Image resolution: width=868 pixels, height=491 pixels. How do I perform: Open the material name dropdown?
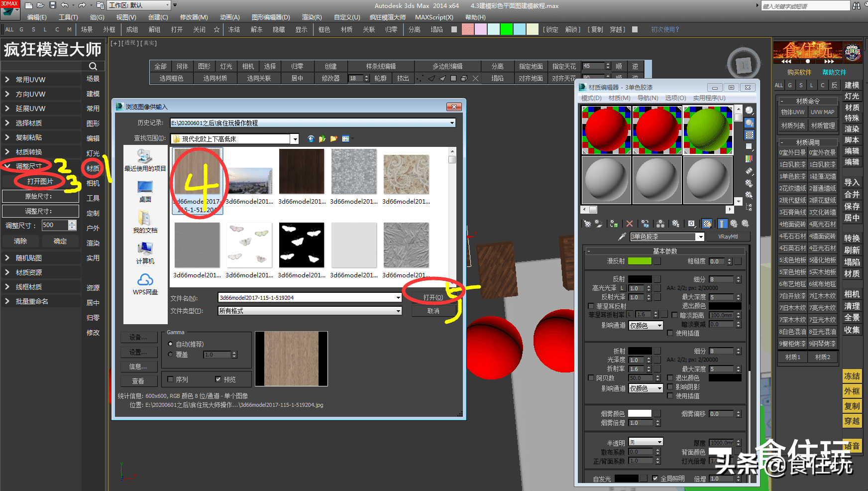click(700, 237)
